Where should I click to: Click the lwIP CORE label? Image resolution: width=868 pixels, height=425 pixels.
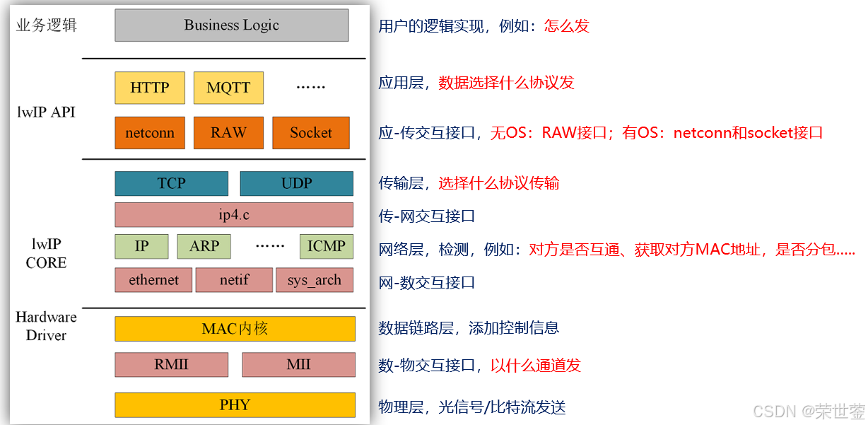[x=46, y=253]
